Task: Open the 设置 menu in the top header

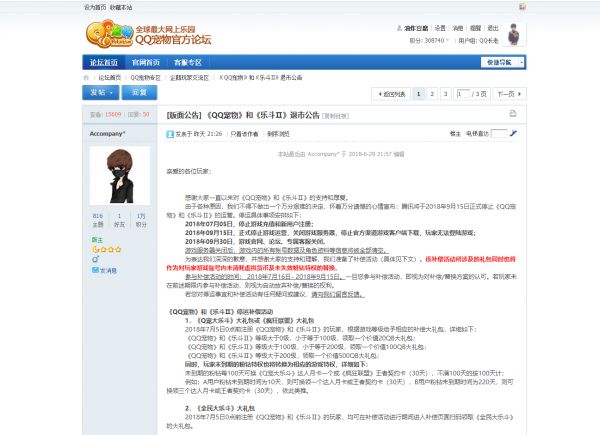Action: coord(443,28)
